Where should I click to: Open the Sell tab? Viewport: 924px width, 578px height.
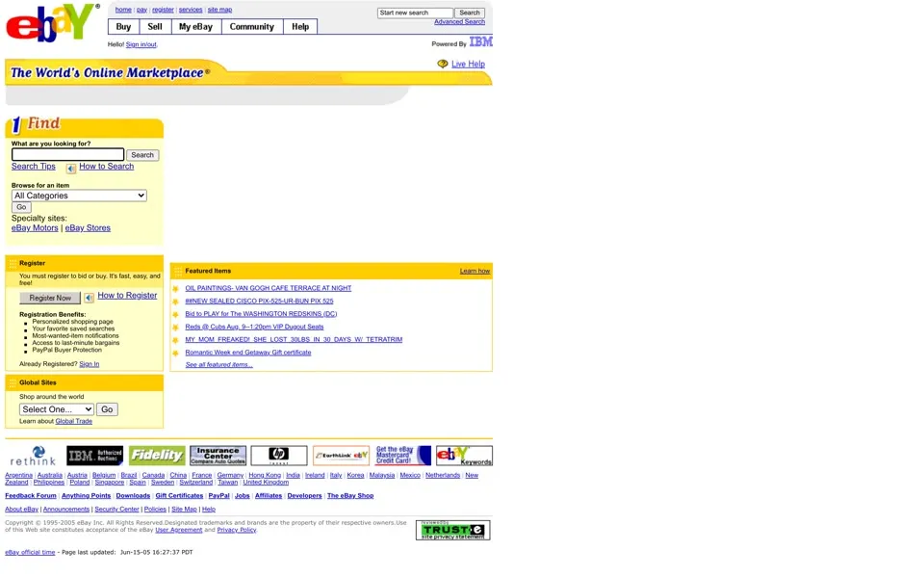pyautogui.click(x=155, y=27)
